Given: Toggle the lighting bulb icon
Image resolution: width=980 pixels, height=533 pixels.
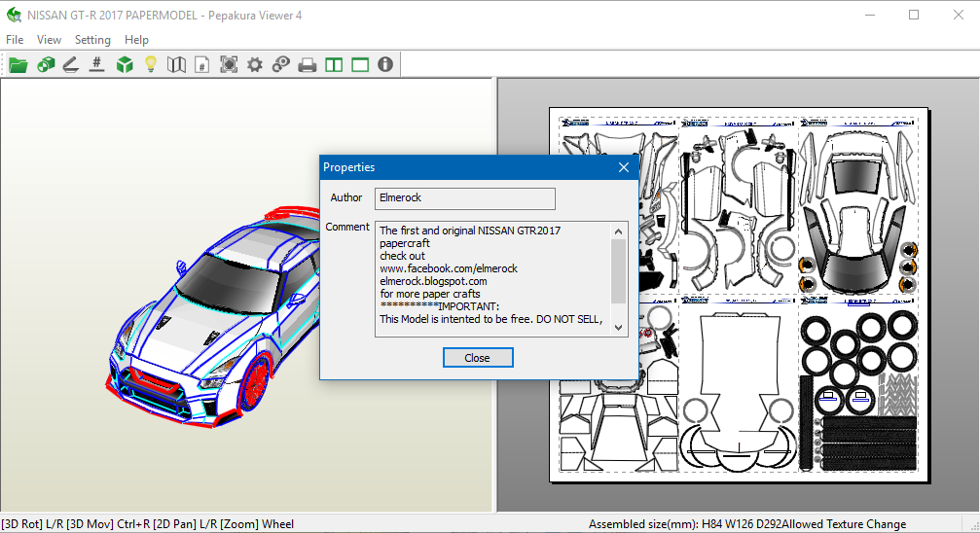Looking at the screenshot, I should point(151,64).
